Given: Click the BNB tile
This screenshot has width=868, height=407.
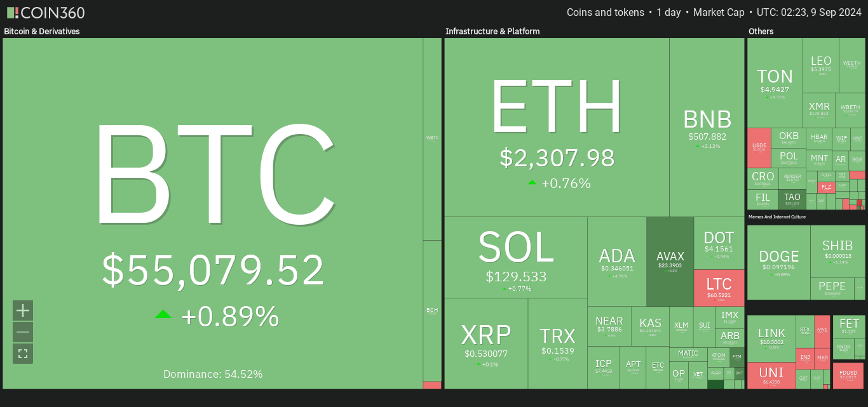Looking at the screenshot, I should pyautogui.click(x=707, y=127).
